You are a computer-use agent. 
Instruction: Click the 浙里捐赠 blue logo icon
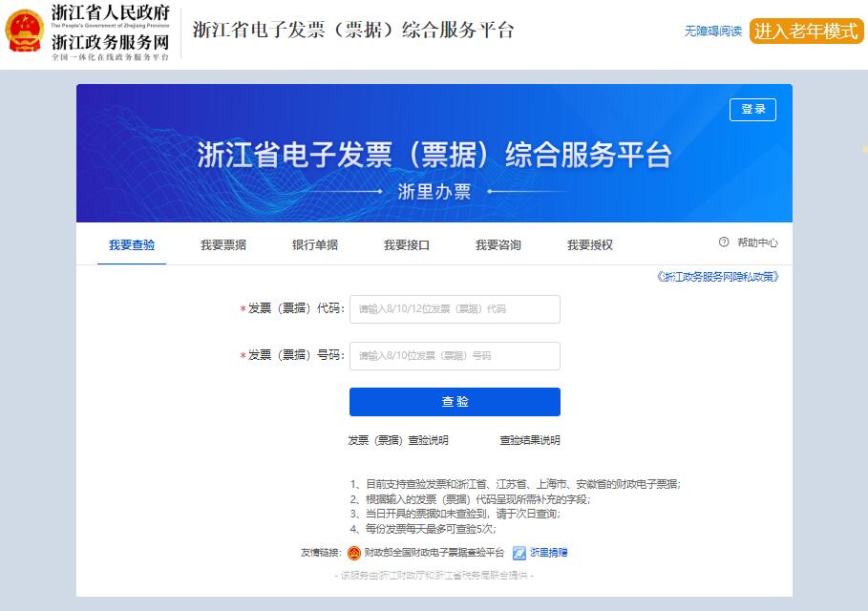click(x=519, y=553)
